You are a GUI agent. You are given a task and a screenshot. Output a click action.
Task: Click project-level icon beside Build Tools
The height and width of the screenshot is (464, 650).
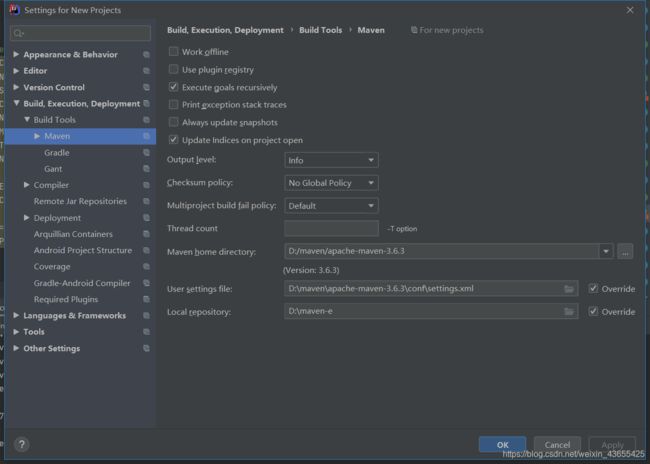[x=146, y=120]
